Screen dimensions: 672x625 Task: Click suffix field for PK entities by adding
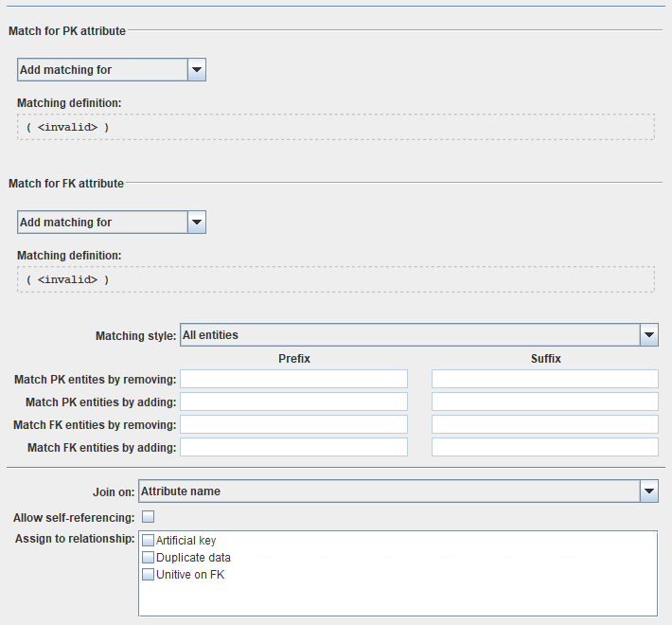tap(544, 402)
